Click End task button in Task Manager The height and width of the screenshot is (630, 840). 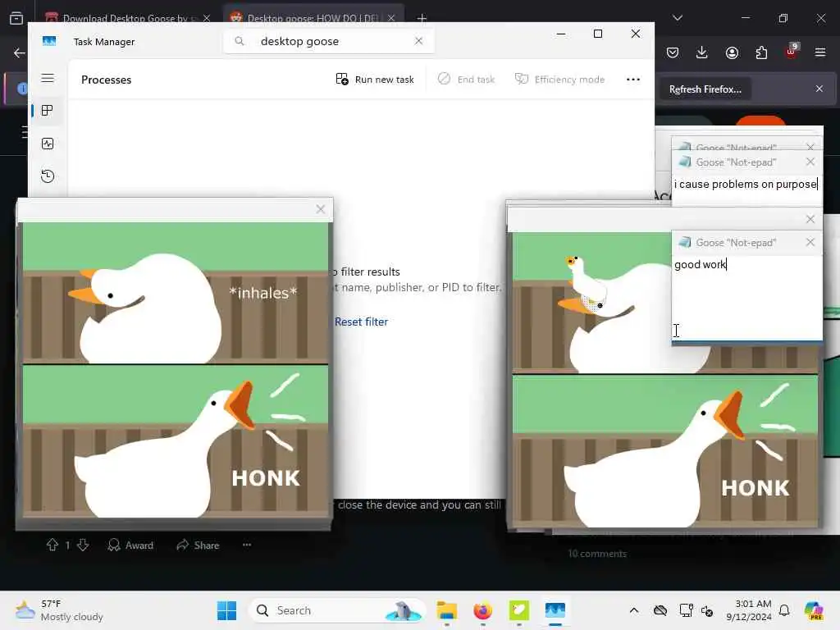click(466, 80)
